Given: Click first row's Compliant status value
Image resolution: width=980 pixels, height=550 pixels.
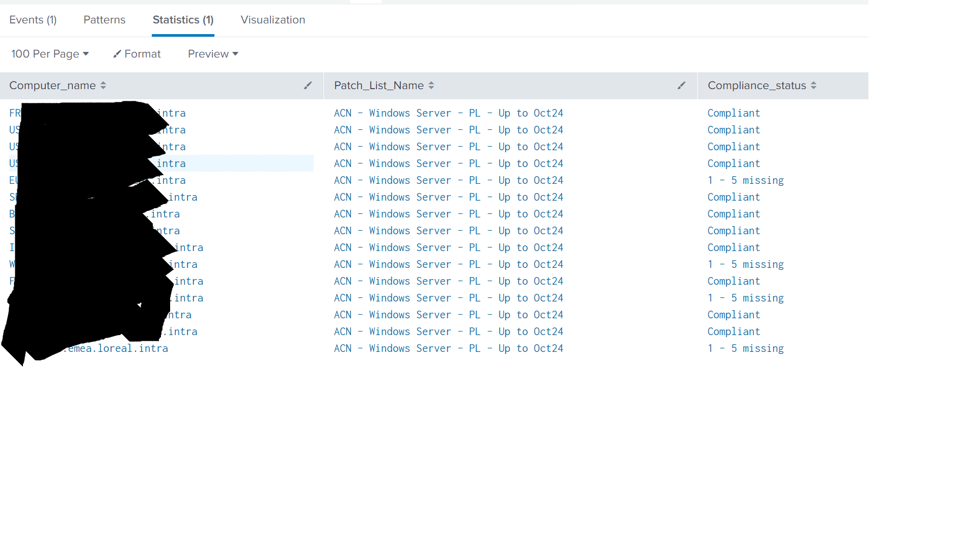Looking at the screenshot, I should (x=733, y=113).
